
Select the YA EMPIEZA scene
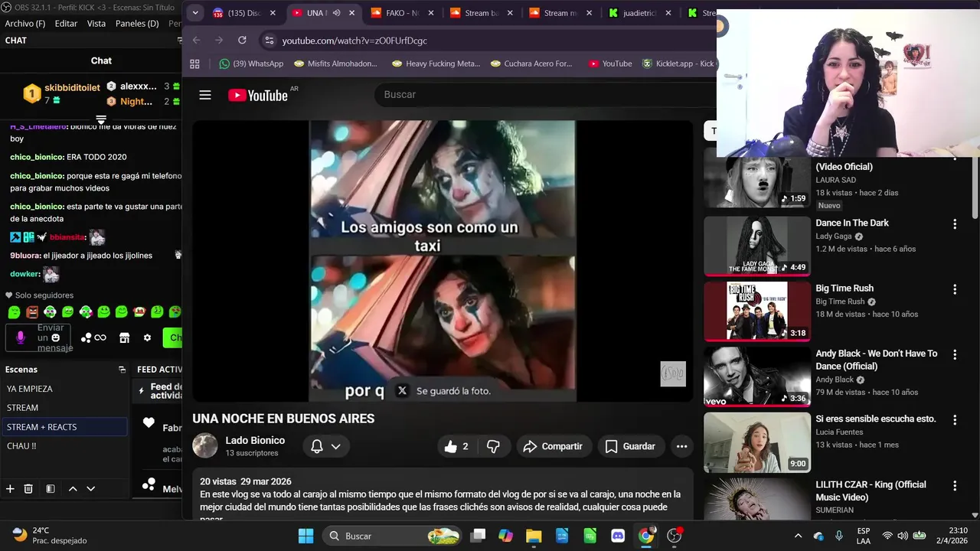click(64, 389)
